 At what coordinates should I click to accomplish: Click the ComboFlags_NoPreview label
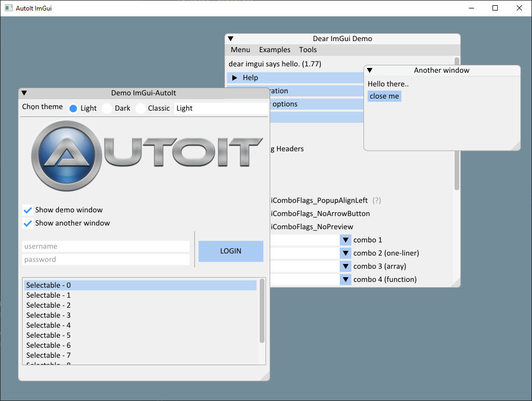312,227
